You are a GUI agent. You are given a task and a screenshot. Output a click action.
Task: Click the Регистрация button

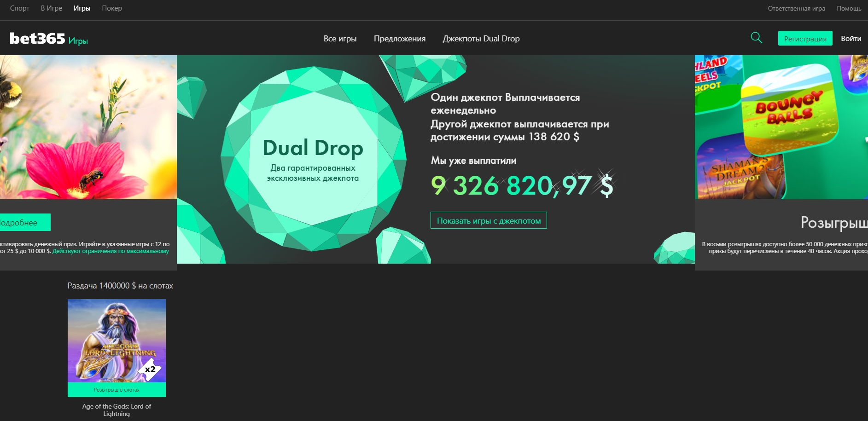tap(805, 38)
